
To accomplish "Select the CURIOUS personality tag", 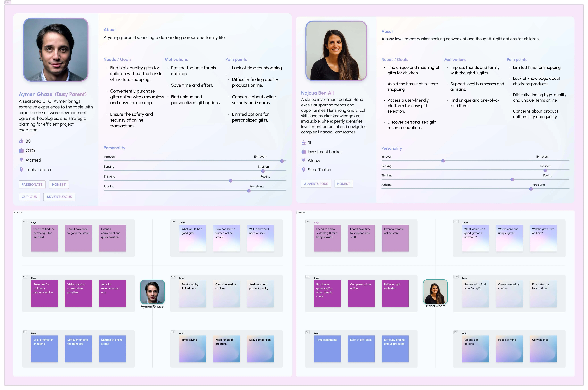I will point(29,196).
